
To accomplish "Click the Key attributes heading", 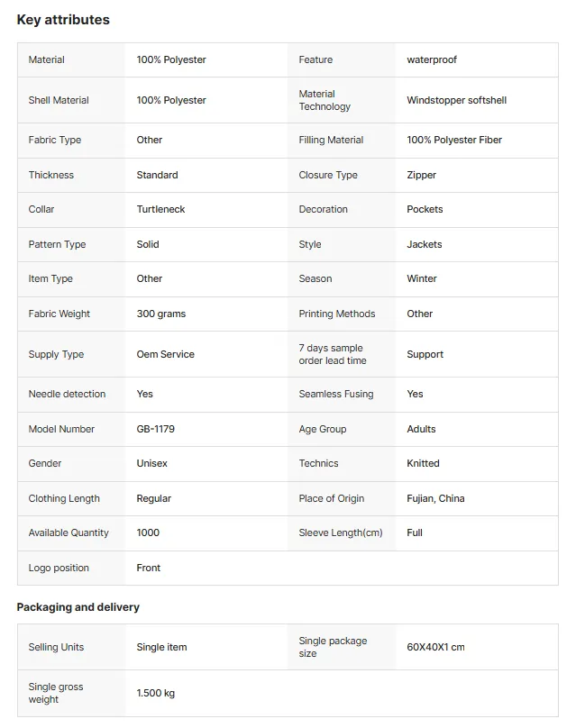I will 63,20.
